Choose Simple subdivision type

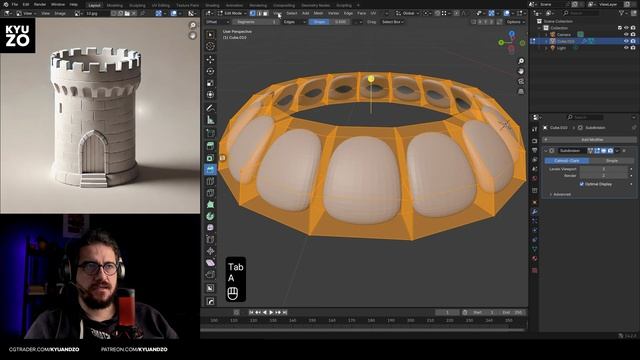point(611,160)
